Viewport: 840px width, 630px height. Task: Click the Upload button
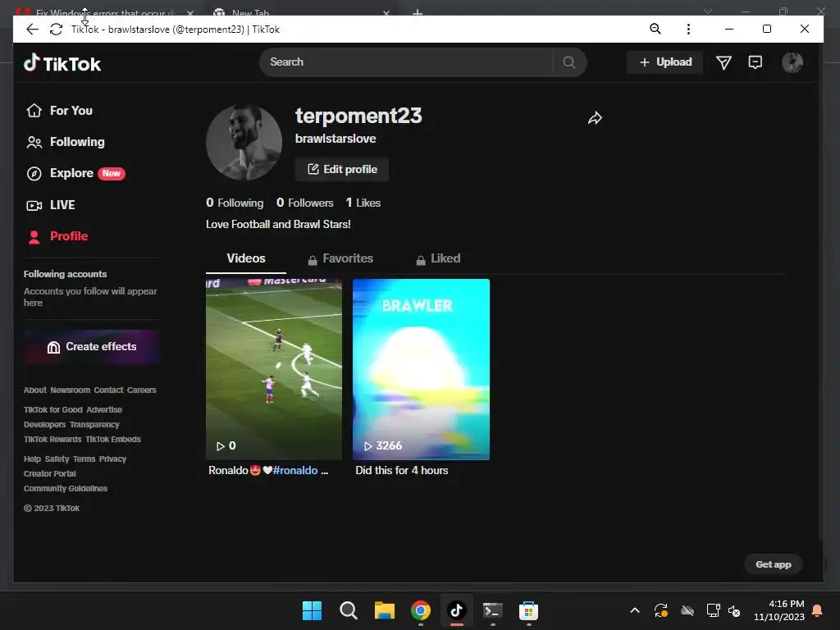664,62
